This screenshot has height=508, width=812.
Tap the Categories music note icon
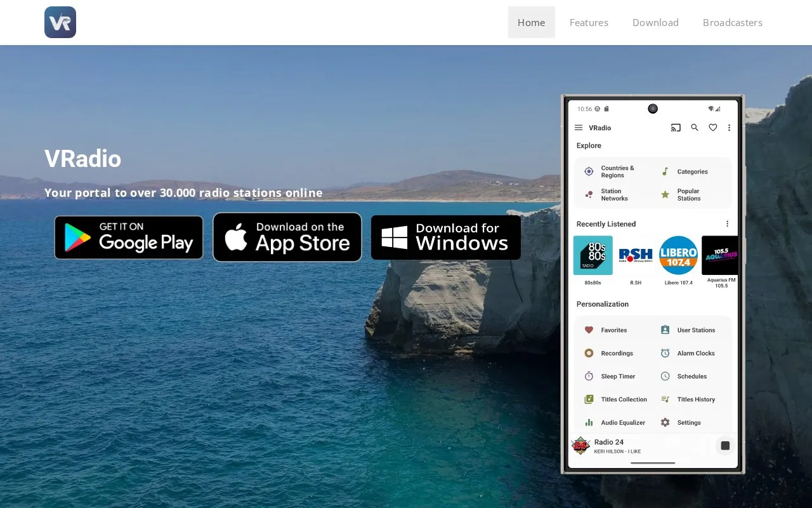[665, 171]
